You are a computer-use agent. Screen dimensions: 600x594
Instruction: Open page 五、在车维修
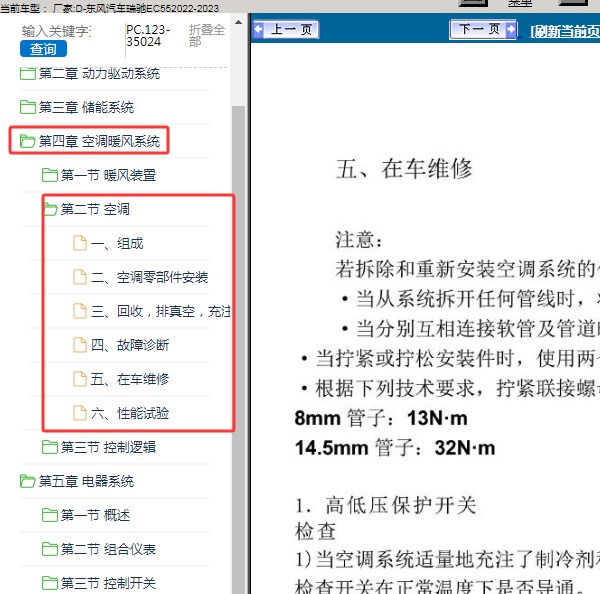[x=130, y=379]
